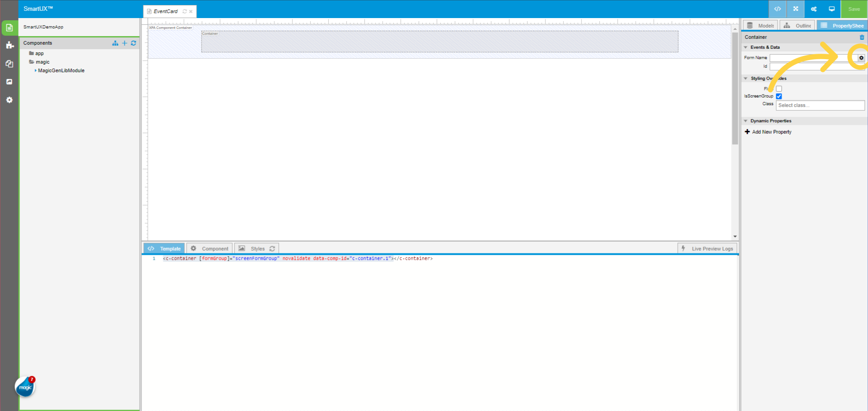Viewport: 868px width, 411px height.
Task: Select the app folder label in tree
Action: coord(40,53)
